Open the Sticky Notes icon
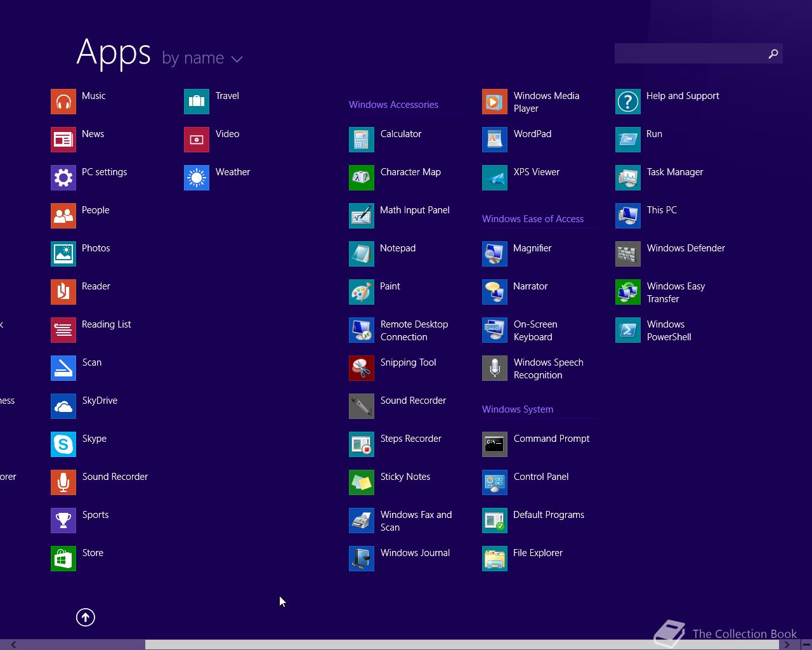Viewport: 812px width, 650px height. point(362,482)
